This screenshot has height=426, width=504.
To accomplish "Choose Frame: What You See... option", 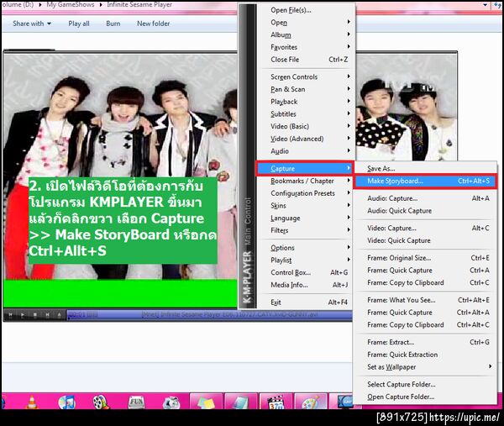I will [425, 300].
